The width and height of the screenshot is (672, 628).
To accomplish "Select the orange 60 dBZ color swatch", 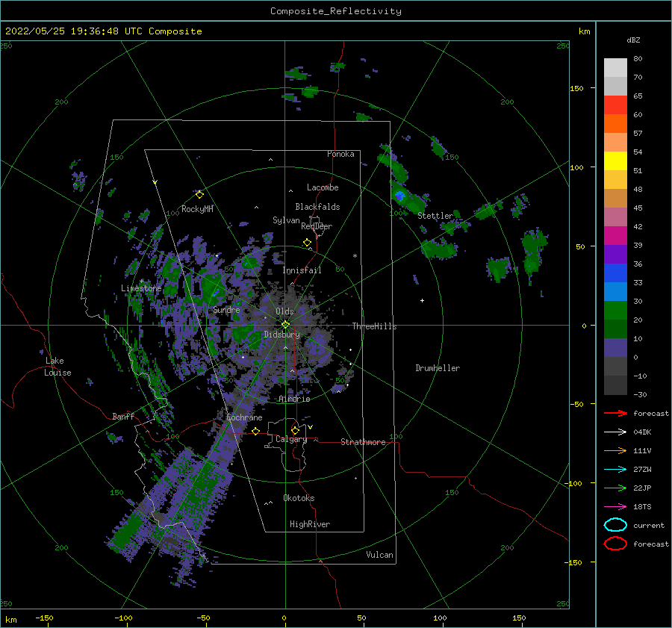I will pos(615,123).
